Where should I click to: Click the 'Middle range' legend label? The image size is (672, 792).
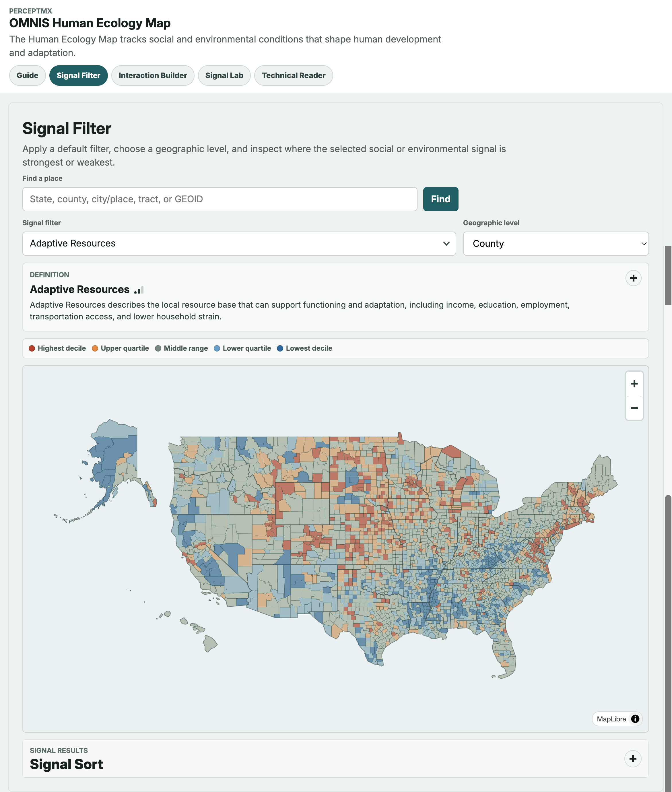tap(186, 348)
